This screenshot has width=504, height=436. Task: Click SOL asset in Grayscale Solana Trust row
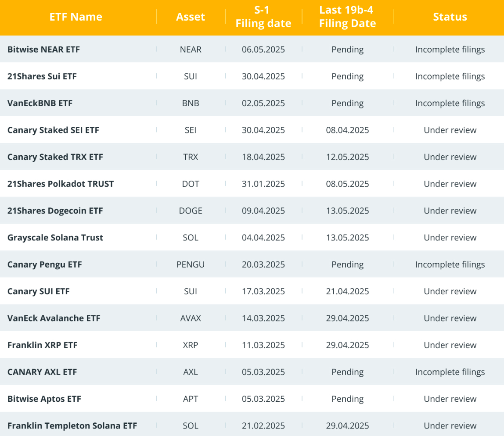pyautogui.click(x=191, y=238)
